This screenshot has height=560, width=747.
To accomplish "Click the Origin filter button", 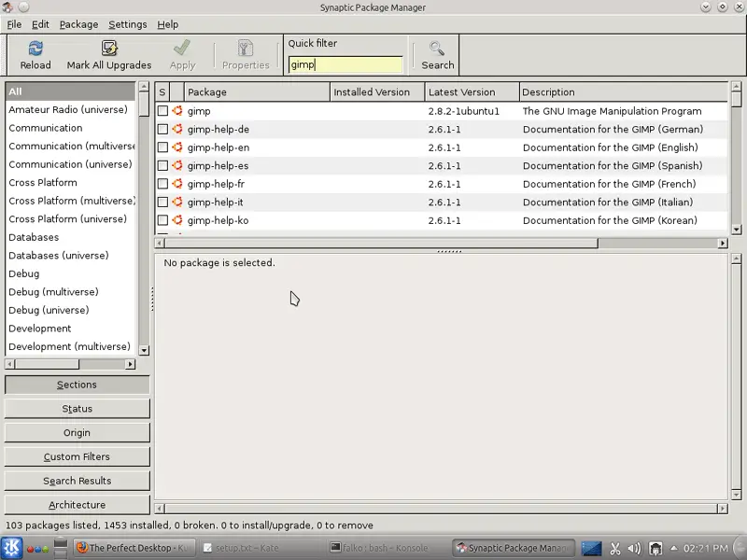I will [x=77, y=433].
